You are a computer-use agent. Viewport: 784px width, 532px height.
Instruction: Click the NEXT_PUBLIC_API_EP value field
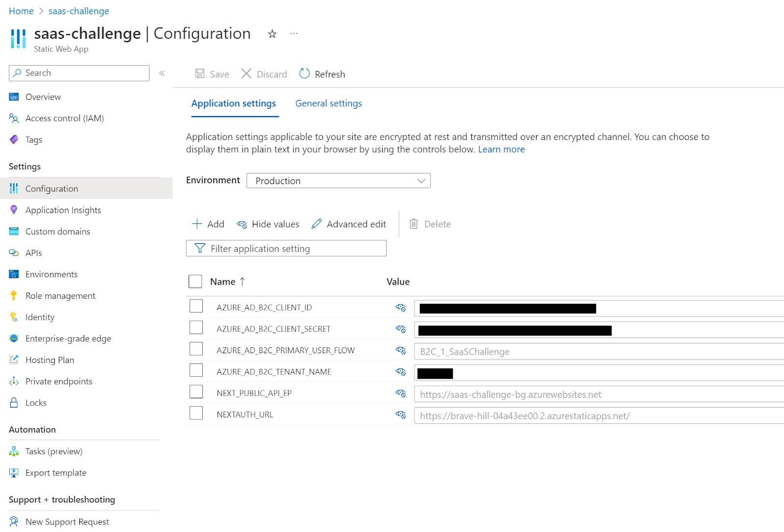599,394
